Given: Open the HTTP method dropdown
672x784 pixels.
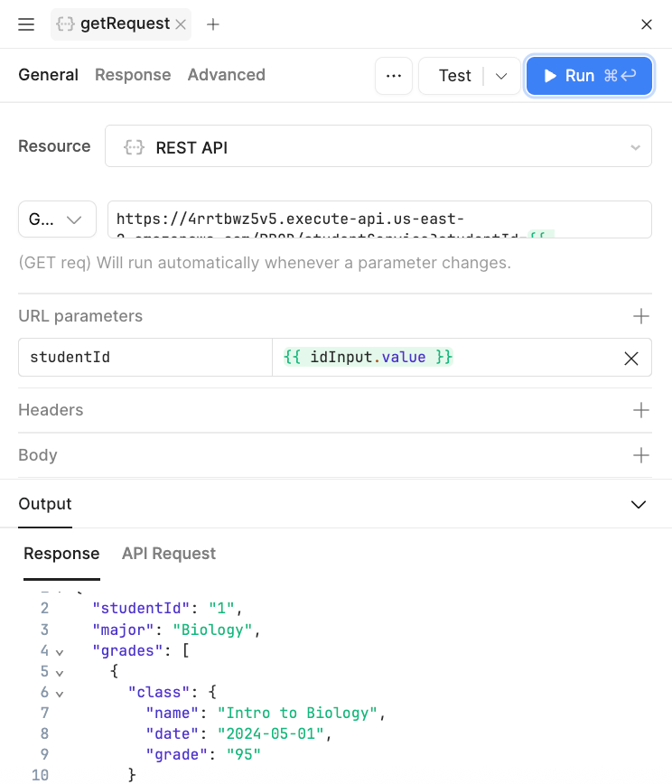Looking at the screenshot, I should (x=57, y=219).
